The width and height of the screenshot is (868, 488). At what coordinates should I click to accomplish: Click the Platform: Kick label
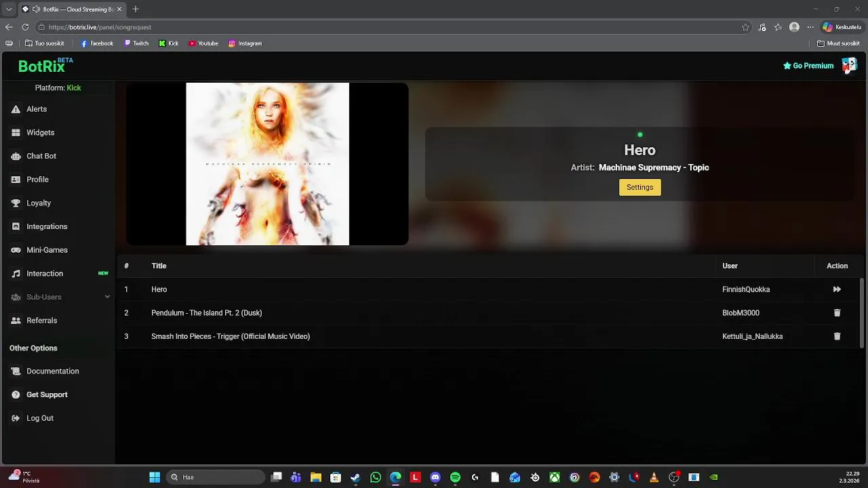point(58,88)
